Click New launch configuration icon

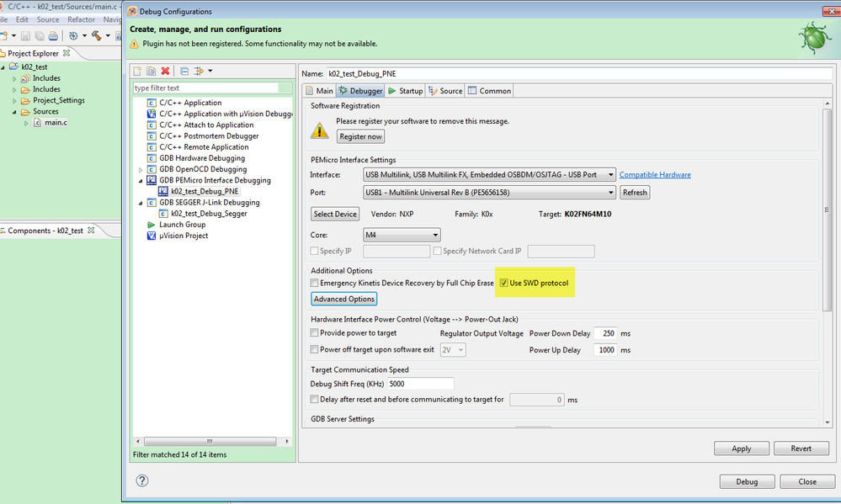click(x=137, y=71)
